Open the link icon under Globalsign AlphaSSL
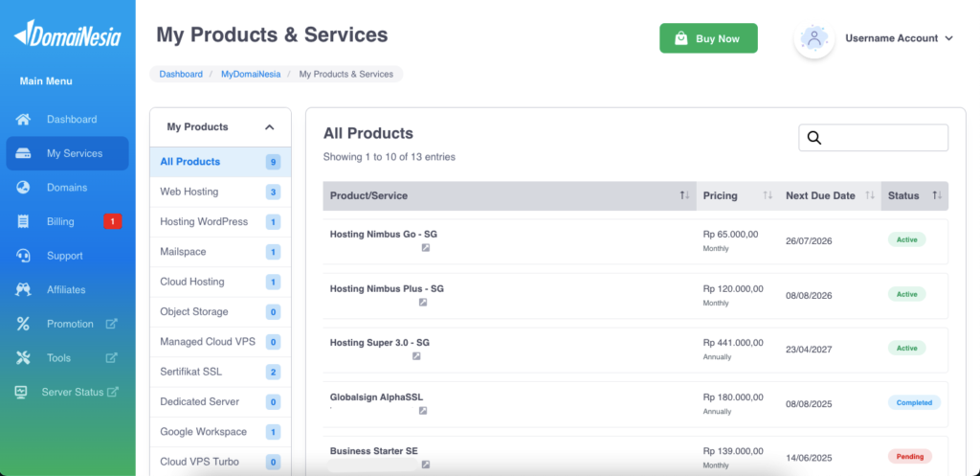Screen dimensions: 980x476 pos(423,410)
